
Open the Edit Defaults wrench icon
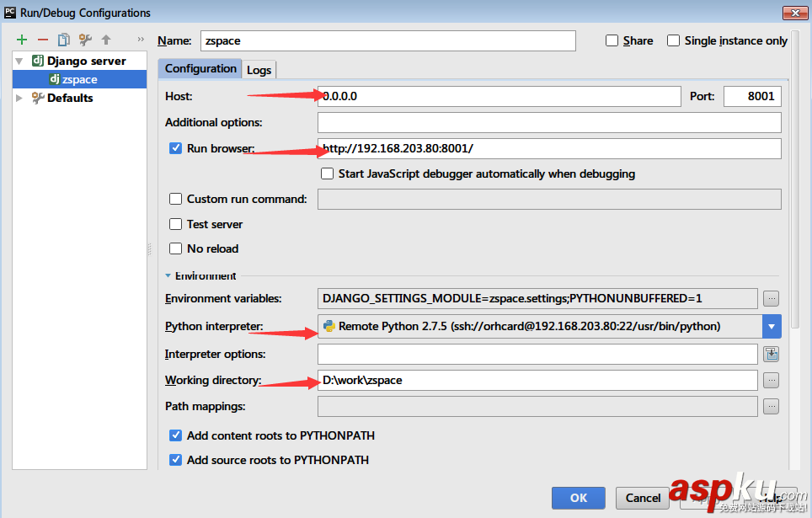pos(85,40)
